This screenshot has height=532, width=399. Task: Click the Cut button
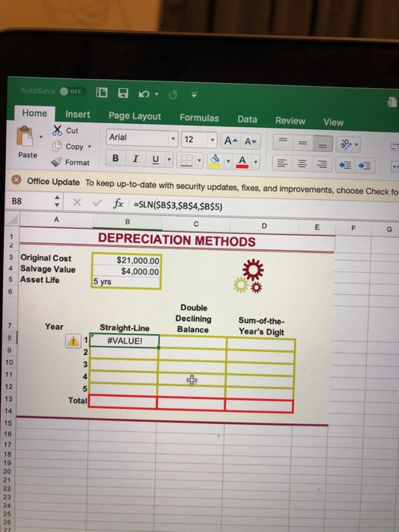(x=66, y=130)
